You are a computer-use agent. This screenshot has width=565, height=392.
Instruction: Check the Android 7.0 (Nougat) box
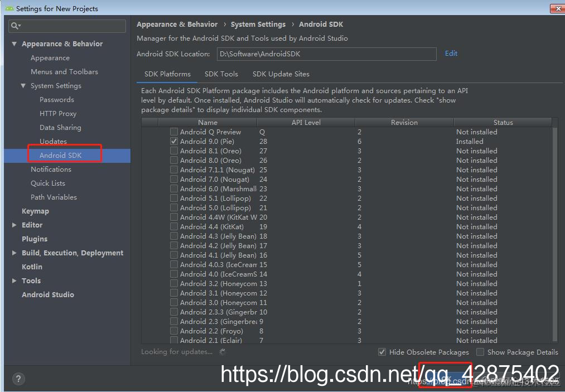coord(174,179)
